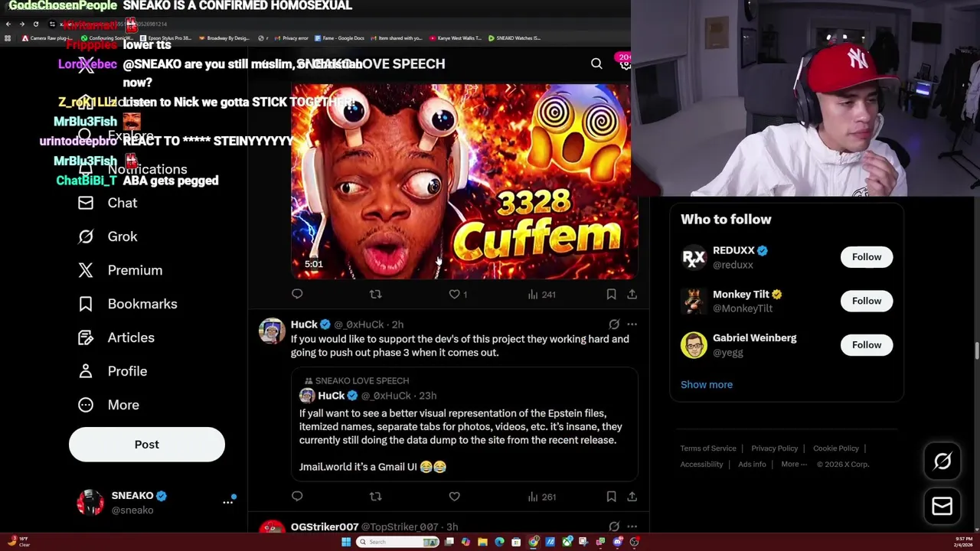Image resolution: width=980 pixels, height=551 pixels.
Task: Open the Xbox app from the taskbar
Action: [567, 542]
